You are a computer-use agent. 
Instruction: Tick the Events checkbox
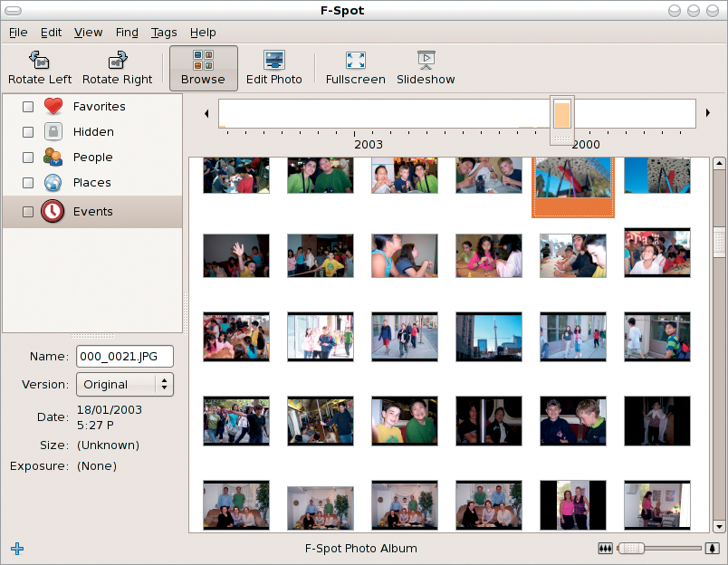pos(28,212)
